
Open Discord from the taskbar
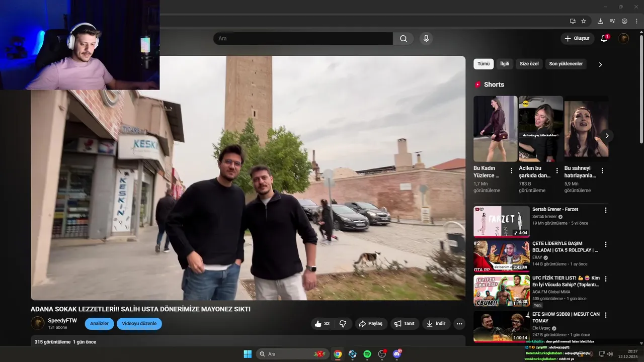point(397,354)
